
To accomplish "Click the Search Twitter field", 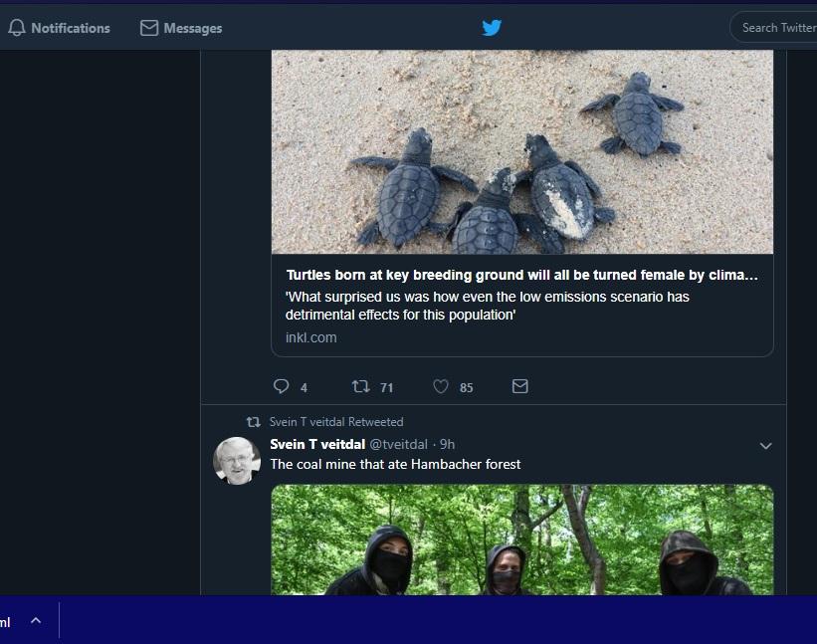I will click(776, 28).
